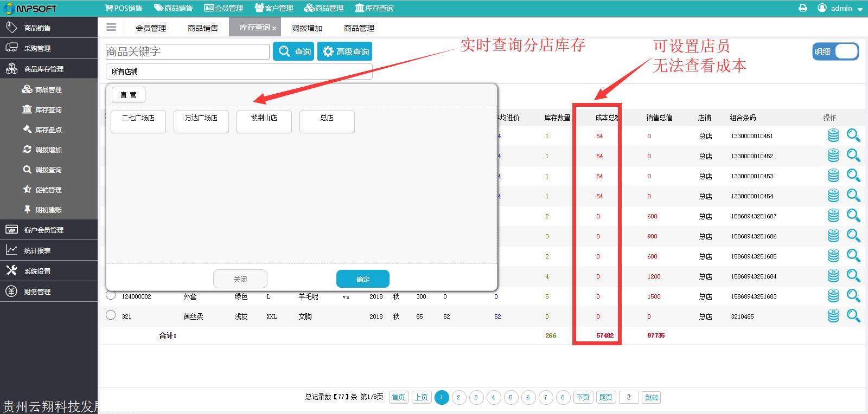Toggle the 明细 detail switch
Screen dimensions: 868x414
click(x=835, y=51)
